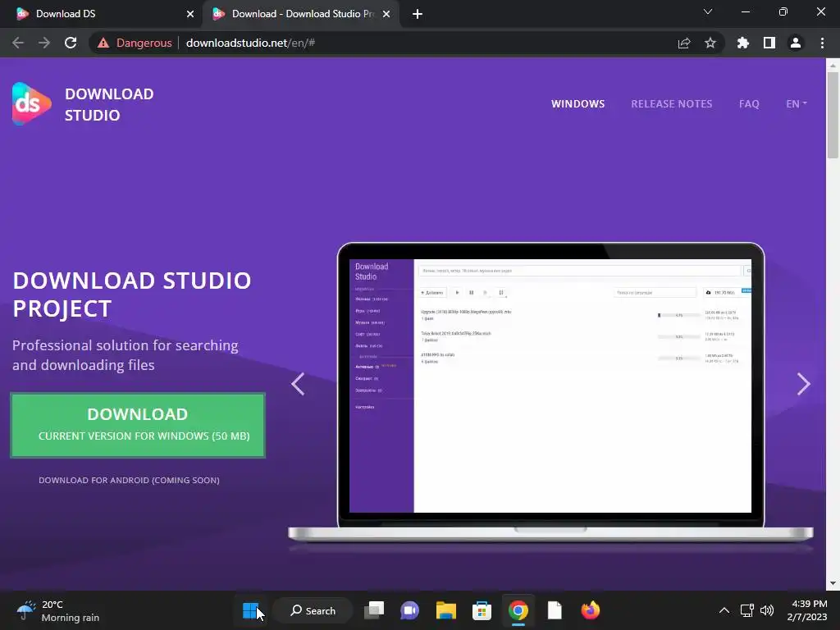Show next carousel slide

click(803, 384)
